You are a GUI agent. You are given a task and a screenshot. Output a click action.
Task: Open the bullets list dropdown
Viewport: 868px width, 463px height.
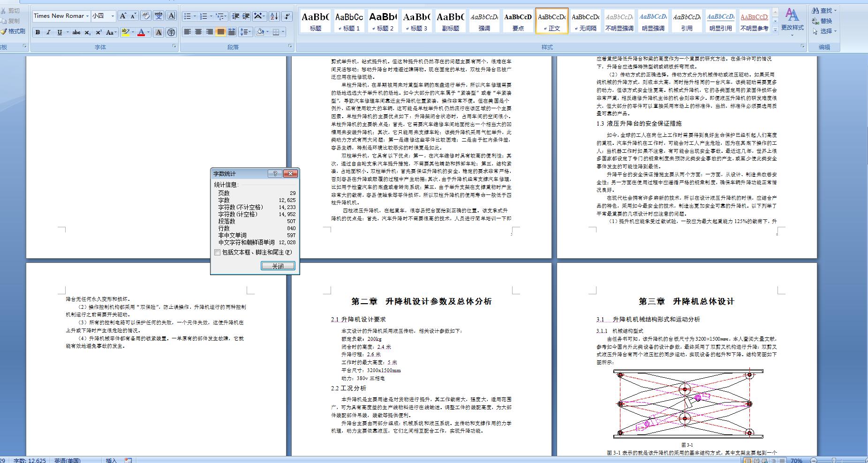pyautogui.click(x=196, y=16)
